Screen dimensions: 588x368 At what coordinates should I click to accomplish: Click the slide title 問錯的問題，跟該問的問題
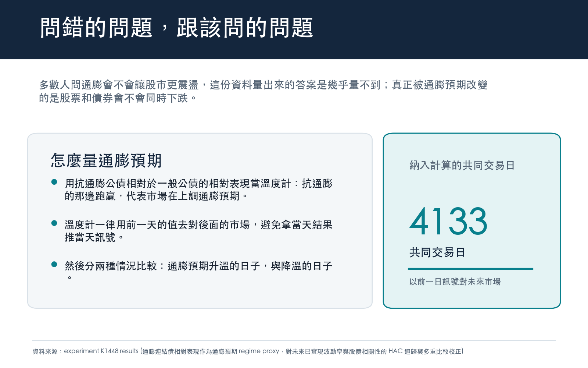[176, 28]
